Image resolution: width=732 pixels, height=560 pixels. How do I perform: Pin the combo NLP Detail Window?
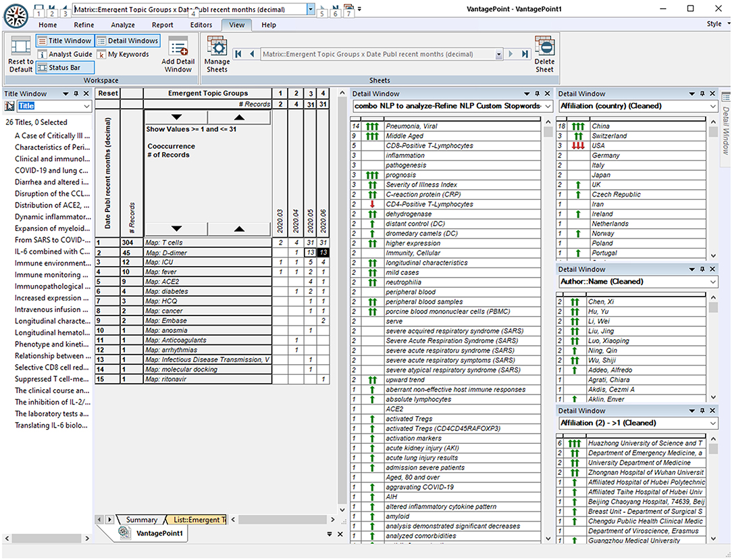(538, 93)
